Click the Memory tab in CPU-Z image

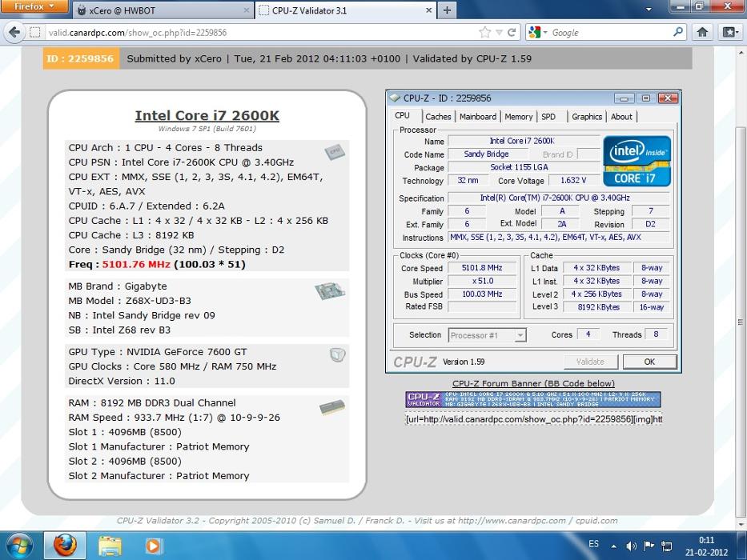(x=518, y=117)
